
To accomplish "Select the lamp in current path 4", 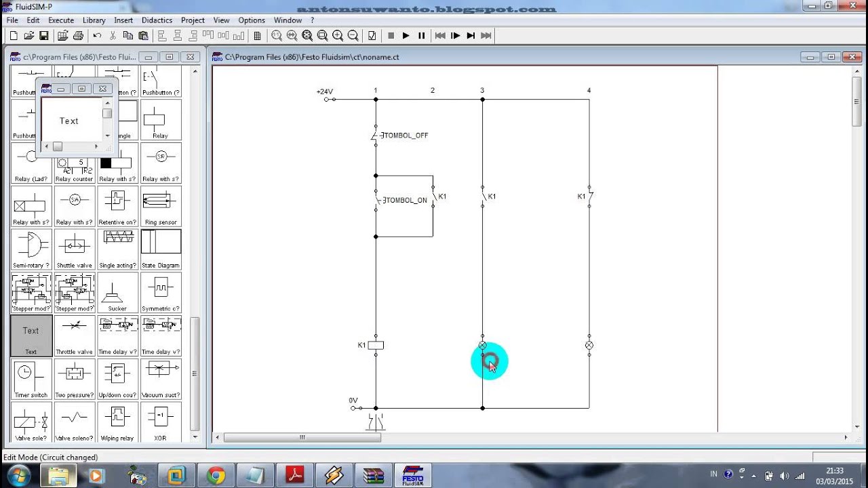I will [589, 345].
